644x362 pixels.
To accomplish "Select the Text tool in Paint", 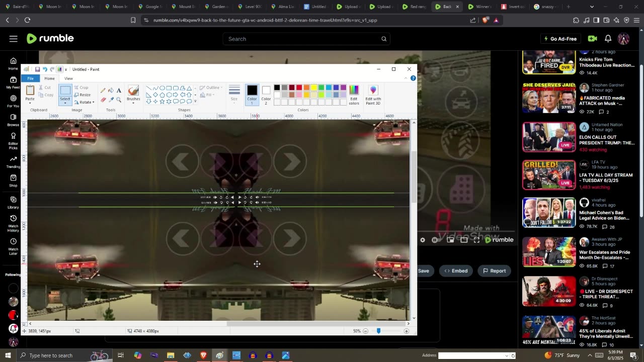I will [119, 90].
